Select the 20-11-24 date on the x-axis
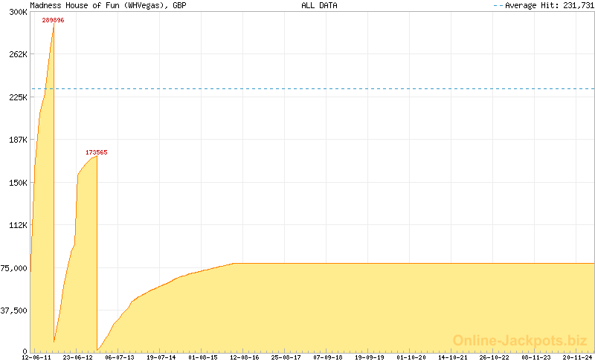 click(577, 357)
